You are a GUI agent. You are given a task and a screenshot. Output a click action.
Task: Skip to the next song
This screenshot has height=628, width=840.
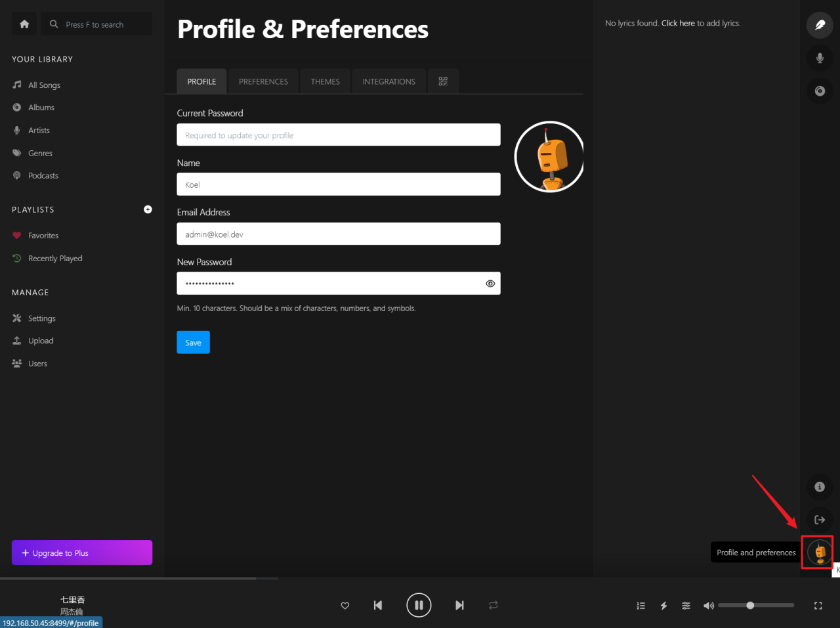(459, 605)
